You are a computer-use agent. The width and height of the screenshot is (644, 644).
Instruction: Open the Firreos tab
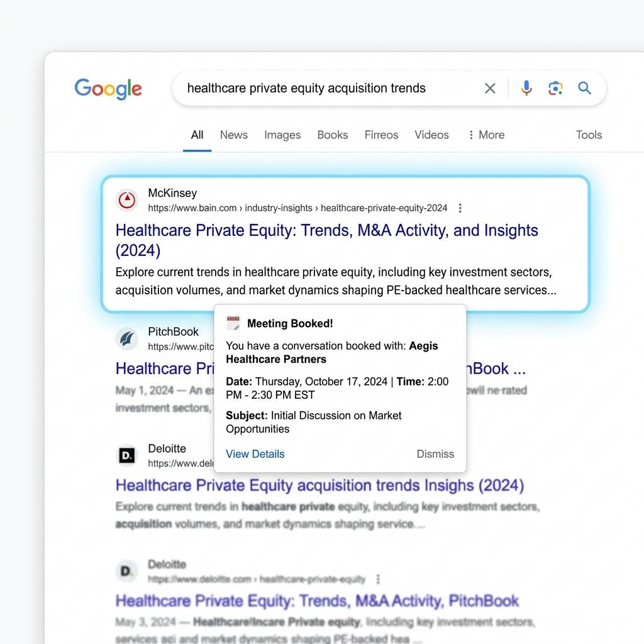(381, 135)
